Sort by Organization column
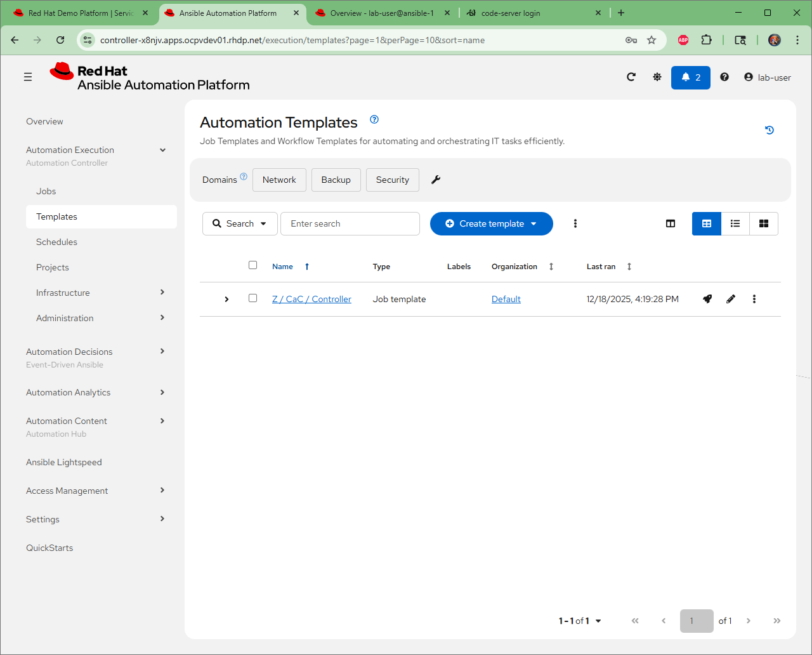This screenshot has width=812, height=655. (x=523, y=267)
